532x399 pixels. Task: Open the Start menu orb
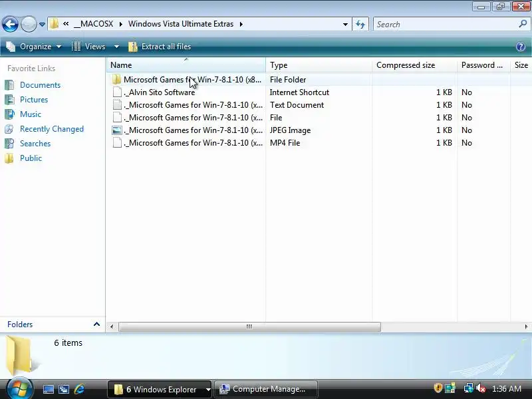click(19, 388)
